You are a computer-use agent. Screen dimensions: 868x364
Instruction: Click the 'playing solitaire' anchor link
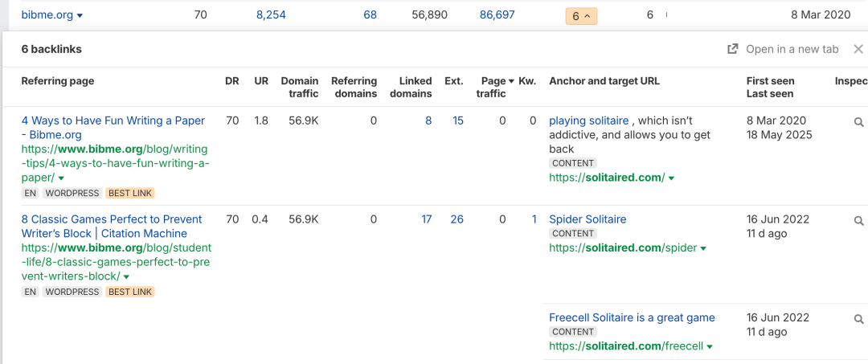588,121
